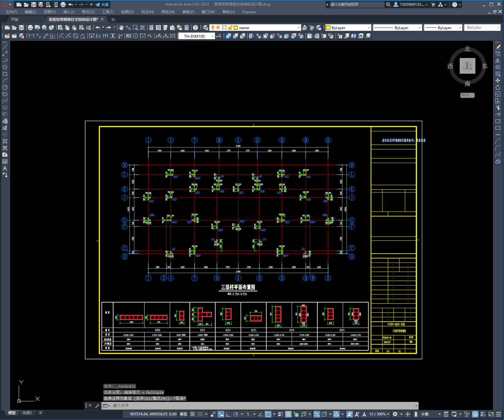Open the 标注(N) menu
Viewport: 504px width, 420px height.
coord(147,12)
